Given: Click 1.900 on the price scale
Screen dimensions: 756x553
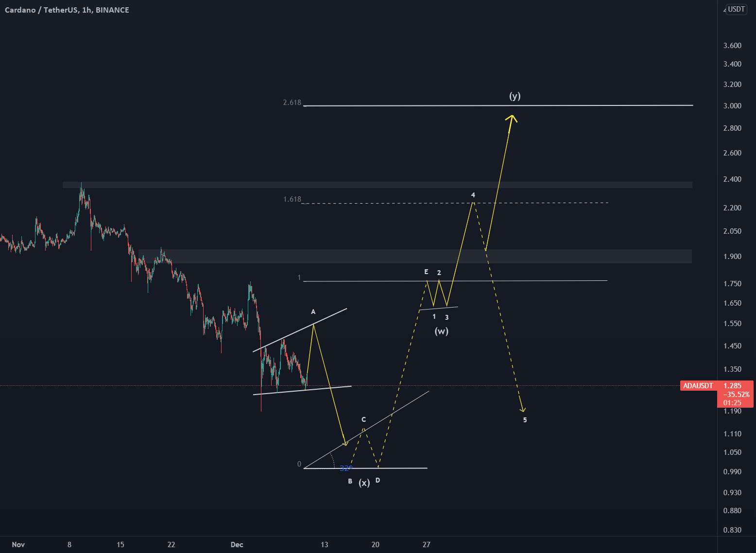Looking at the screenshot, I should pyautogui.click(x=732, y=257).
